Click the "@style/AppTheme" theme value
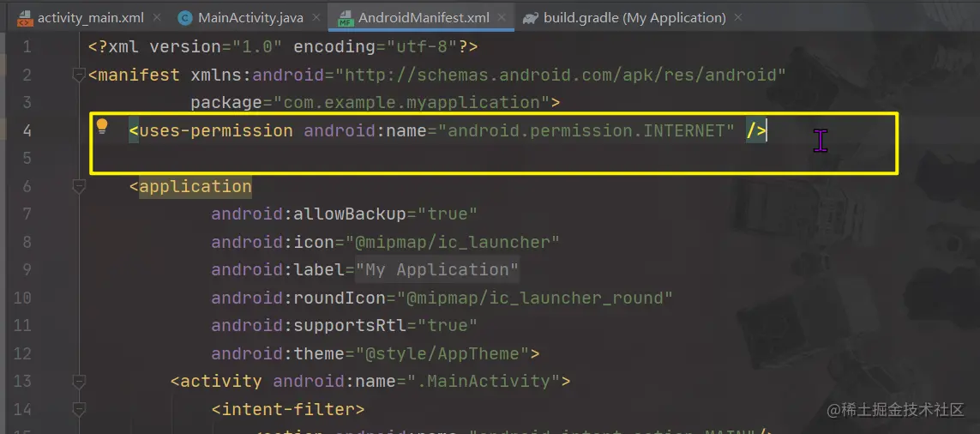Viewport: 980px width, 434px height. [x=442, y=354]
